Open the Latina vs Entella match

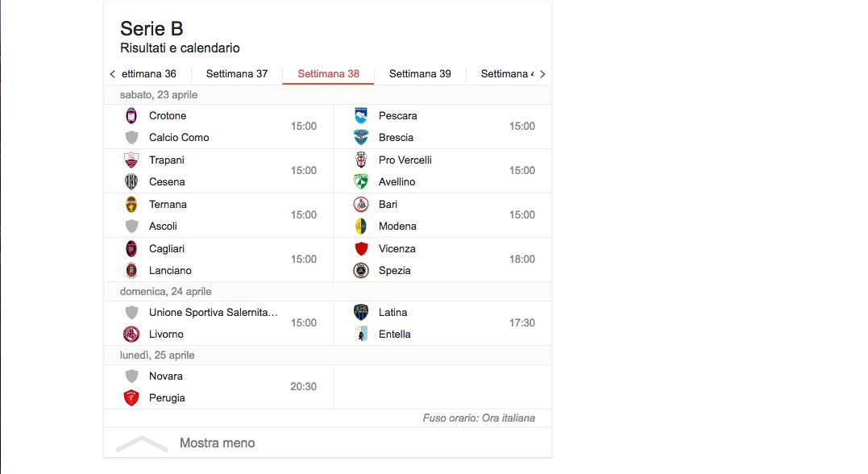click(442, 323)
